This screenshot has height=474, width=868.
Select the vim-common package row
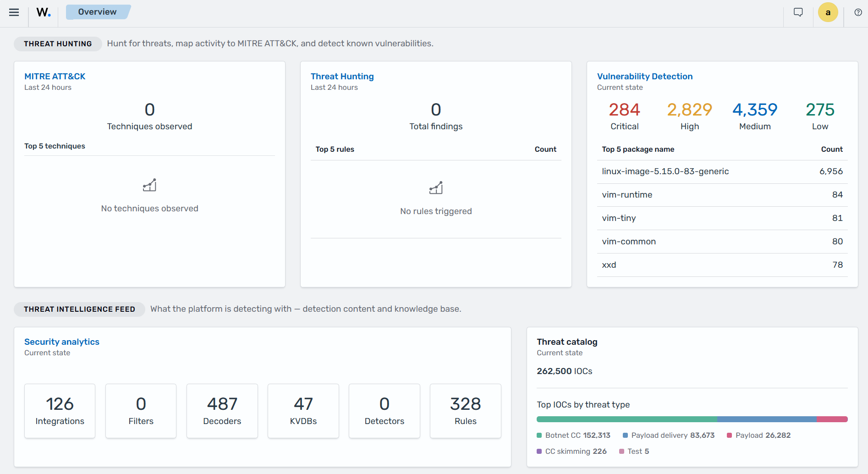[x=722, y=242]
